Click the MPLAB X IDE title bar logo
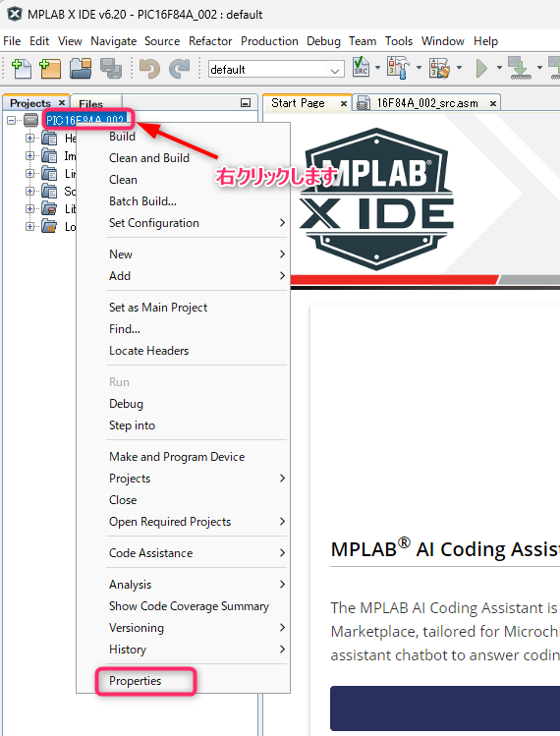560x736 pixels. [15, 14]
